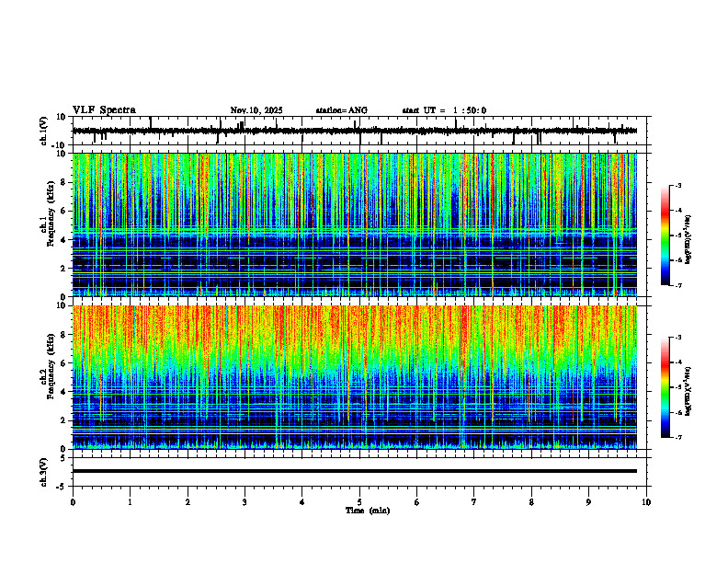Image resolution: width=728 pixels, height=563 pixels.
Task: Click the "4" kHz tick on ch.2 spectrogram
Action: pyautogui.click(x=64, y=392)
